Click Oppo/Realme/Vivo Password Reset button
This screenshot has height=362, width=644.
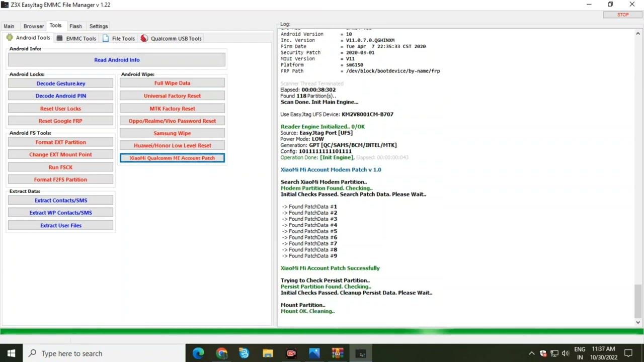172,121
